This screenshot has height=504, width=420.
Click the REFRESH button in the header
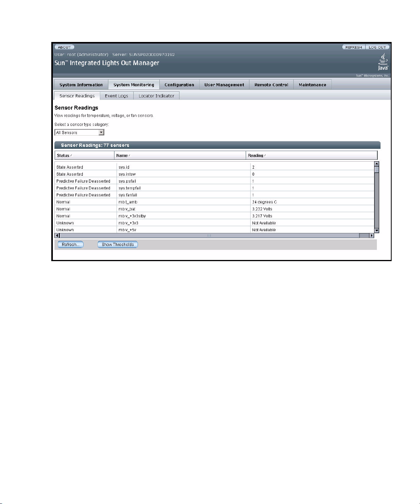(x=354, y=47)
